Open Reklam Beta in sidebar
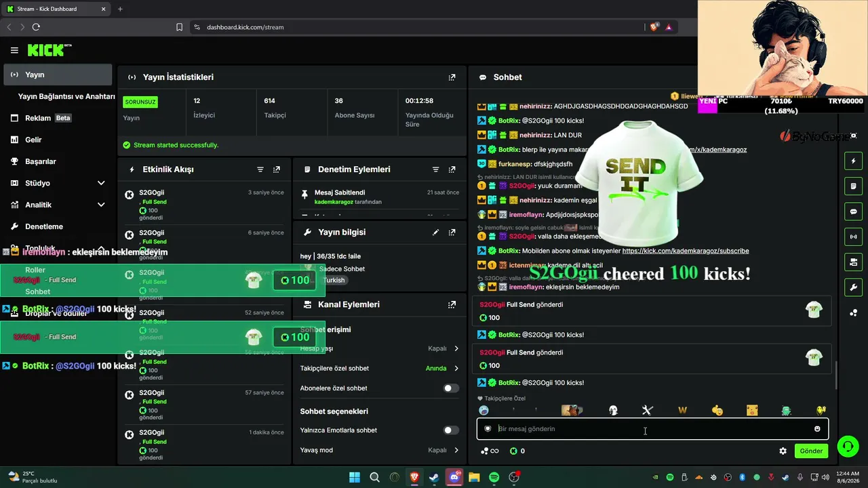 58,118
